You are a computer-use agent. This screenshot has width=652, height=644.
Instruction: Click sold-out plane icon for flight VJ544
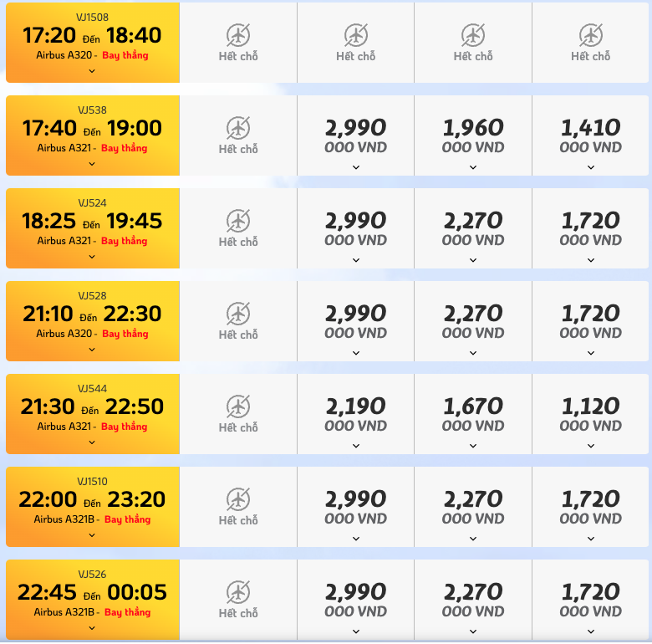[x=238, y=406]
